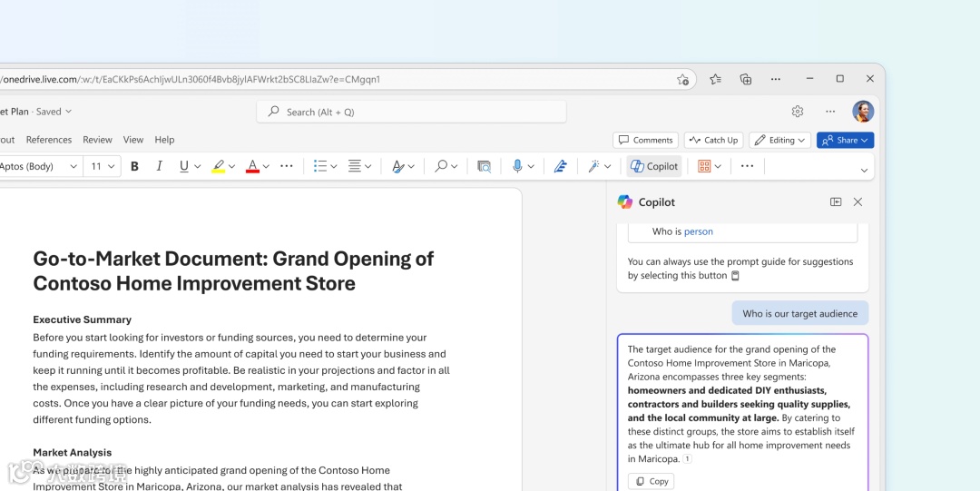The image size is (980, 491).
Task: Start Dictate with the microphone icon
Action: coord(517,166)
